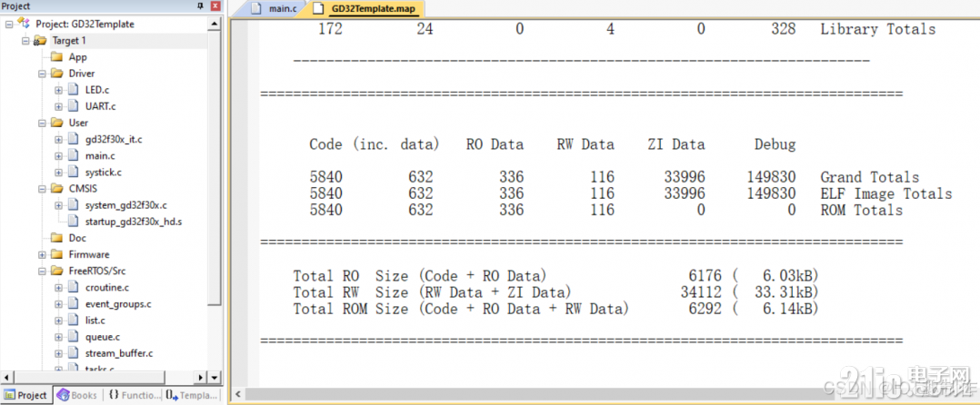
Task: Expand system_gd32f30x.c dependencies
Action: 59,205
